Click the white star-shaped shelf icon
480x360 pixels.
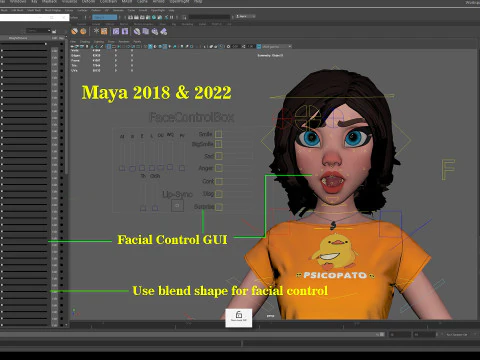[x=96, y=31]
